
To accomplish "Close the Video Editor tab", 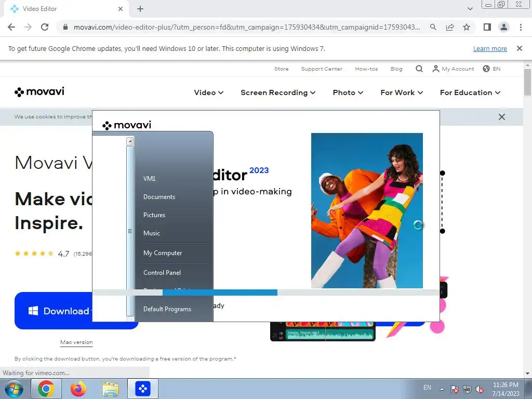I will coord(121,9).
